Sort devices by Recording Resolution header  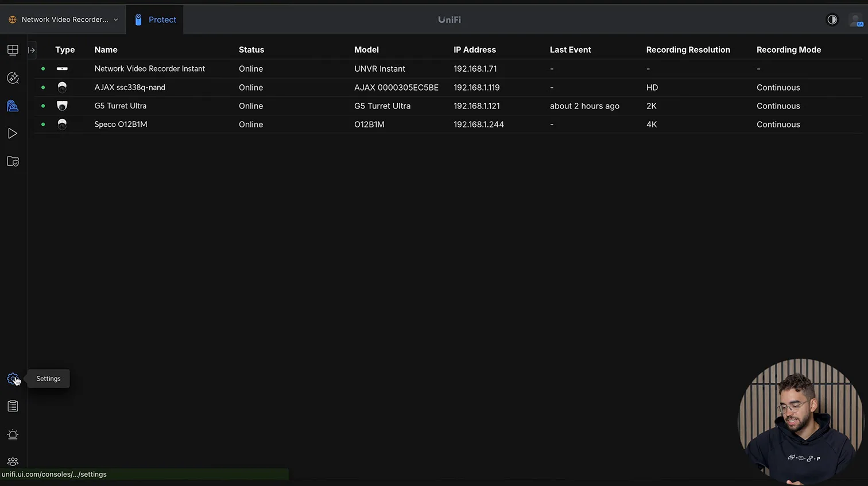pyautogui.click(x=688, y=50)
